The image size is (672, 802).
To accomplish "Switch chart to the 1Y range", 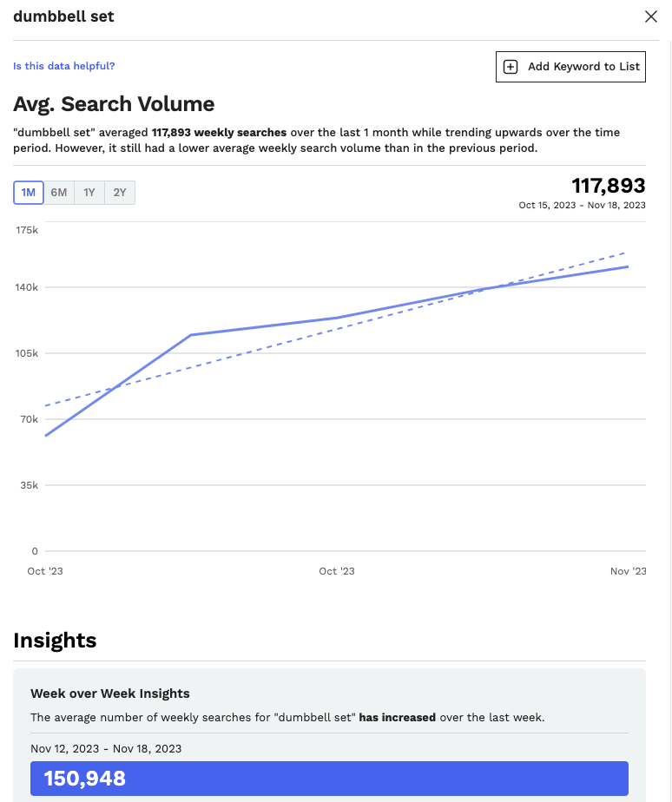I will [x=89, y=193].
